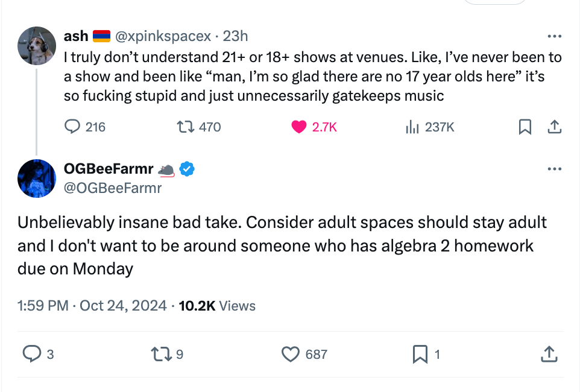Unlike ash's tweet with pink heart

click(299, 127)
